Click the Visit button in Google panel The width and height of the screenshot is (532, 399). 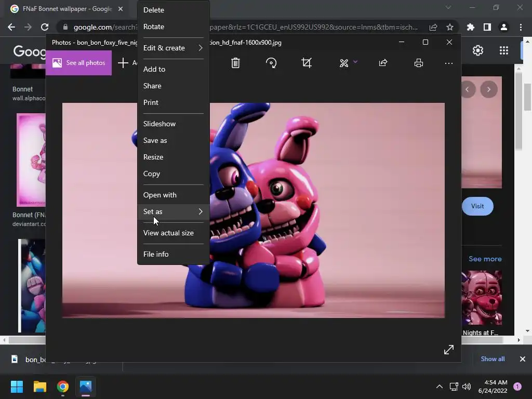pyautogui.click(x=477, y=206)
